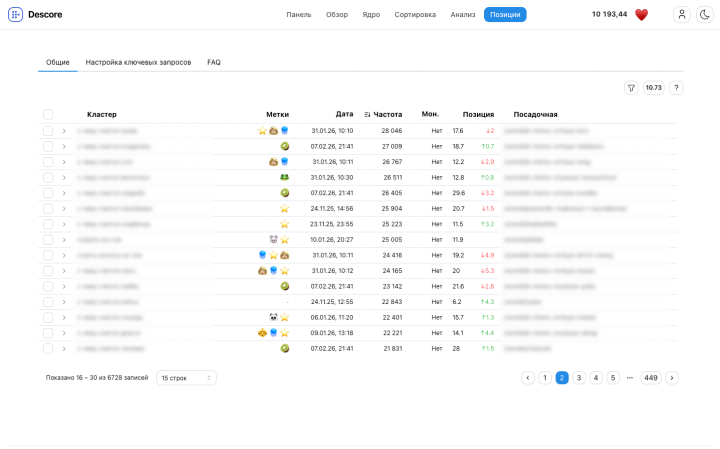The image size is (720, 449).
Task: Select all rows header checkbox
Action: point(48,115)
